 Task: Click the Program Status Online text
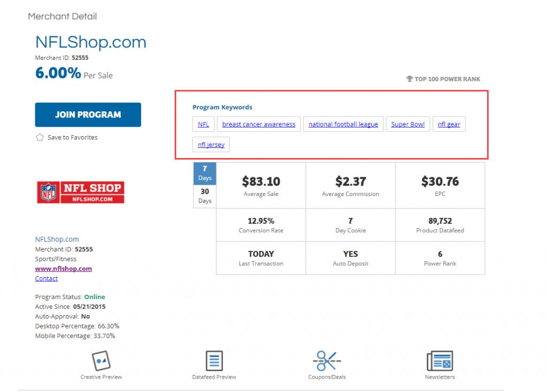pos(70,297)
